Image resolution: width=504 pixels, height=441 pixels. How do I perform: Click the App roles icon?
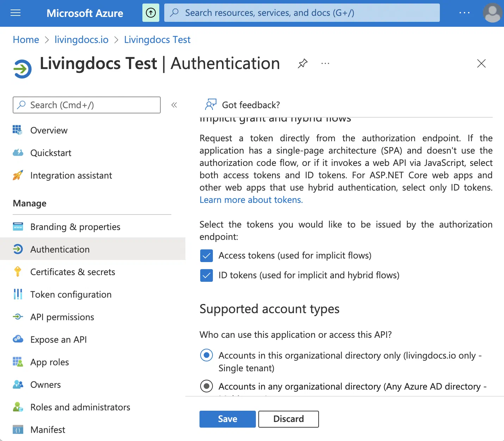(18, 362)
